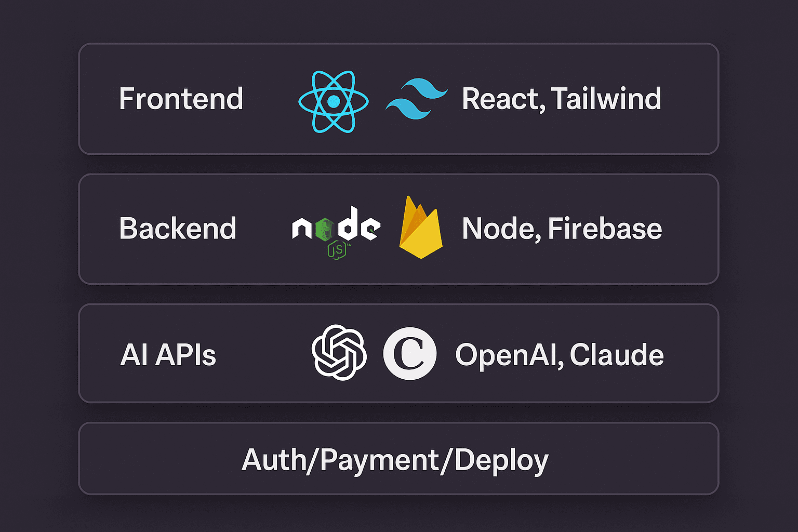Click the word Tailwind in the Frontend card

tap(606, 99)
